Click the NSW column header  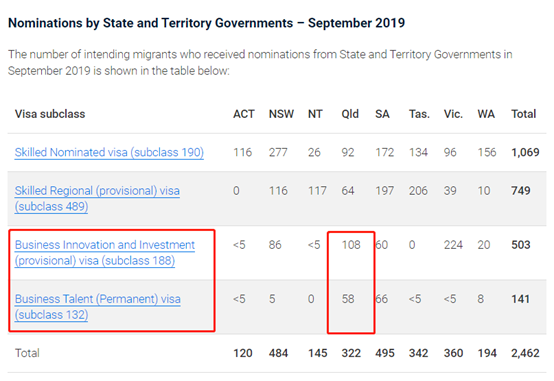pos(281,114)
